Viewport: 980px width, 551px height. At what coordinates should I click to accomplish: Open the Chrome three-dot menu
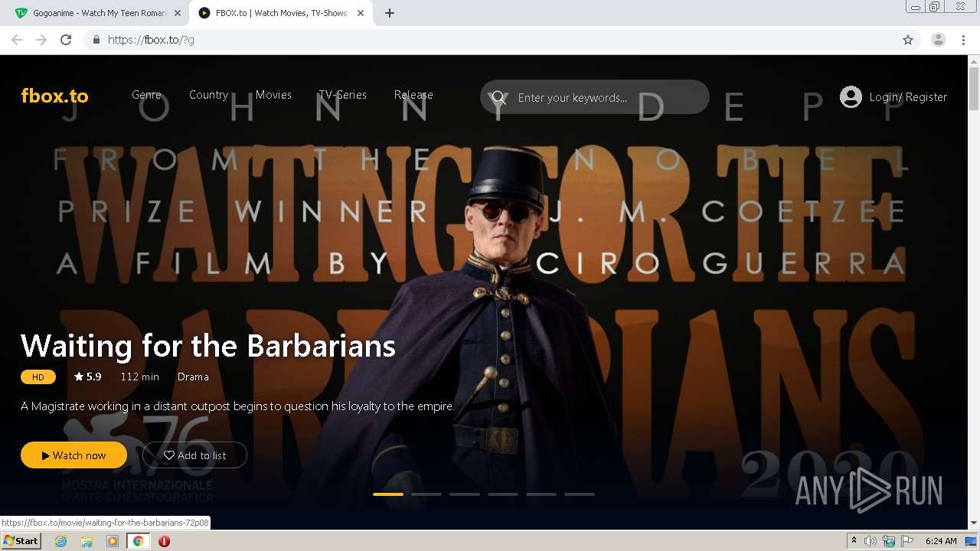[963, 40]
